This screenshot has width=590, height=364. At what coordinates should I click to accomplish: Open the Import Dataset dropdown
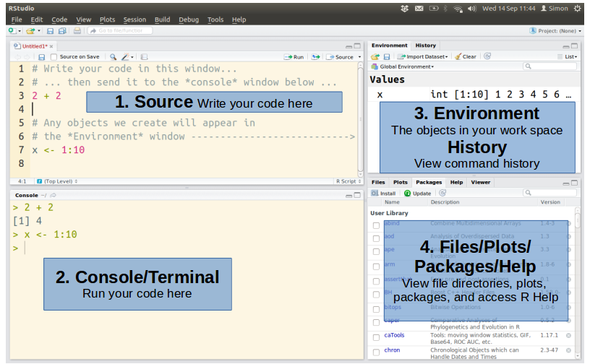(423, 56)
